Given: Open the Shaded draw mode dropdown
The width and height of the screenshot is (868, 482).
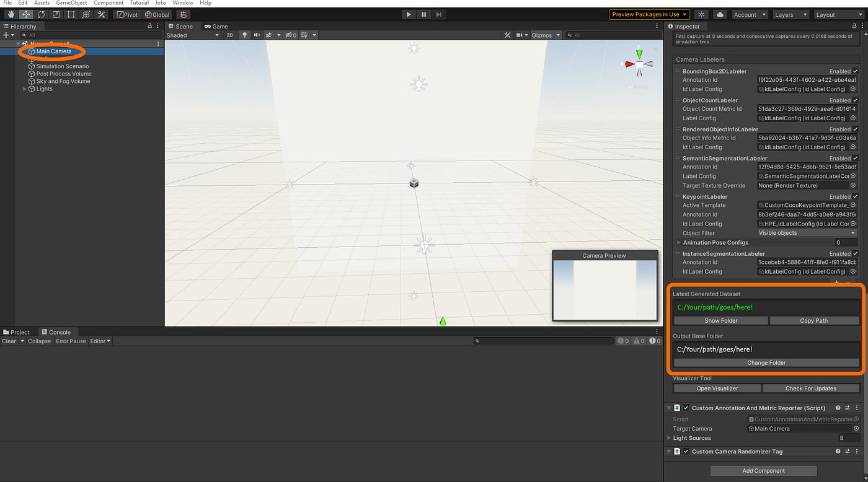Looking at the screenshot, I should [x=193, y=35].
